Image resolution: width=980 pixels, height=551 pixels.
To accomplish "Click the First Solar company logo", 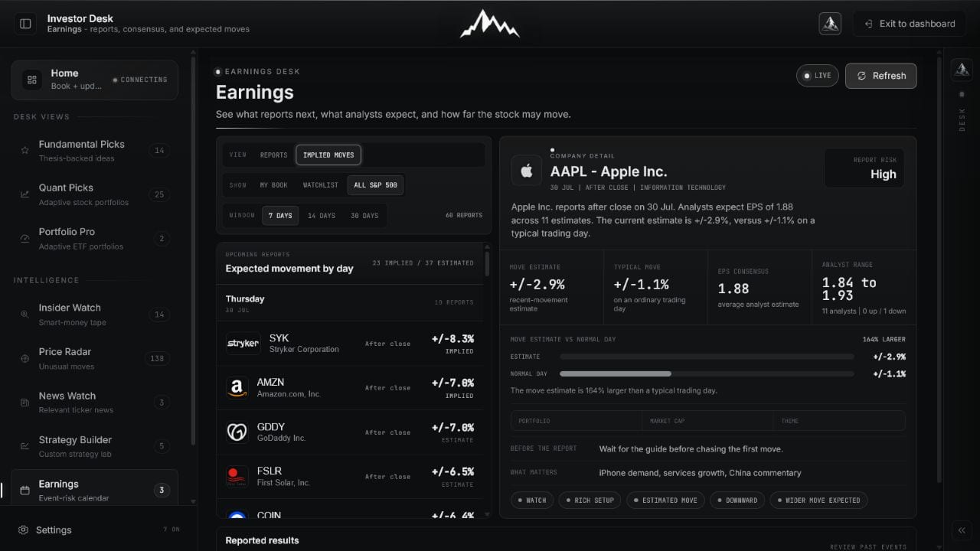I will (x=237, y=477).
